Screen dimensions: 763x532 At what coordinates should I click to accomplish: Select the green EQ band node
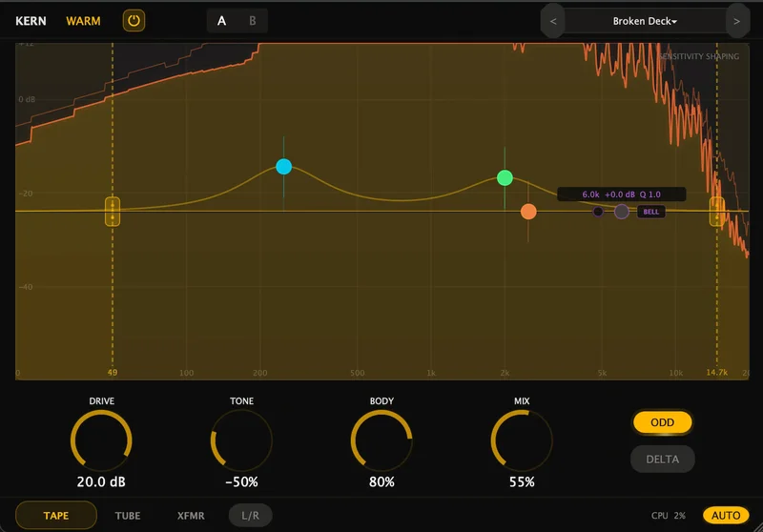tap(505, 177)
